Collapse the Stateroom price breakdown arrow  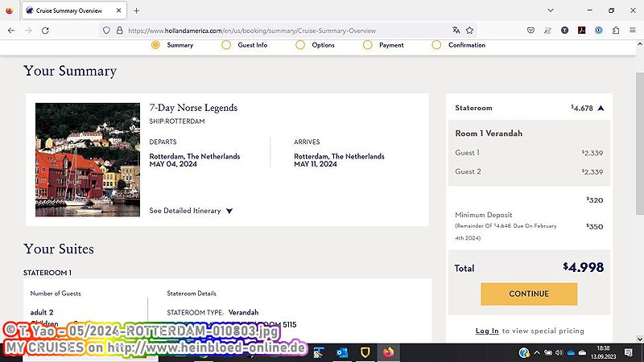pyautogui.click(x=601, y=108)
